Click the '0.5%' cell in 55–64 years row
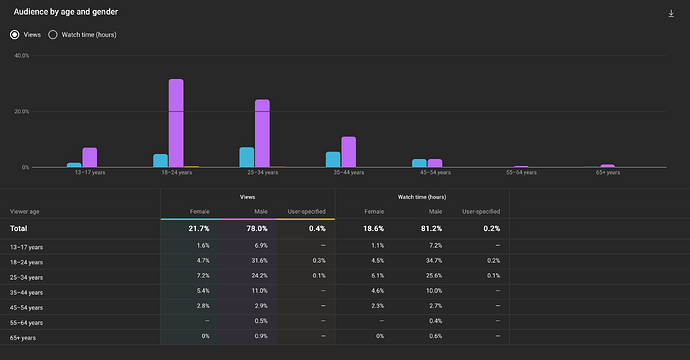 (261, 321)
